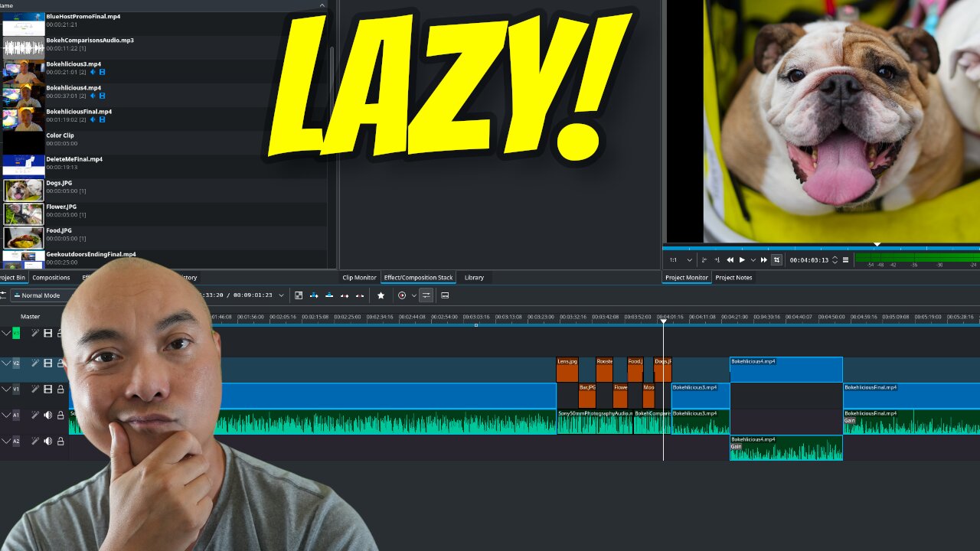Open Project Monitor hamburger options menu
The width and height of the screenshot is (980, 551).
pos(845,260)
